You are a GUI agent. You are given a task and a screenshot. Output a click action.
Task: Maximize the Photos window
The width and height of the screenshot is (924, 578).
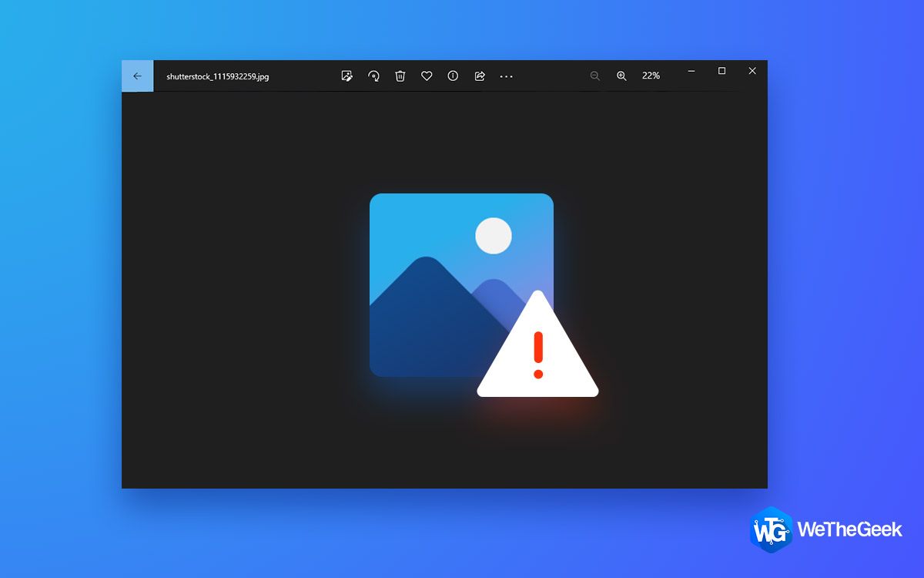[x=721, y=71]
